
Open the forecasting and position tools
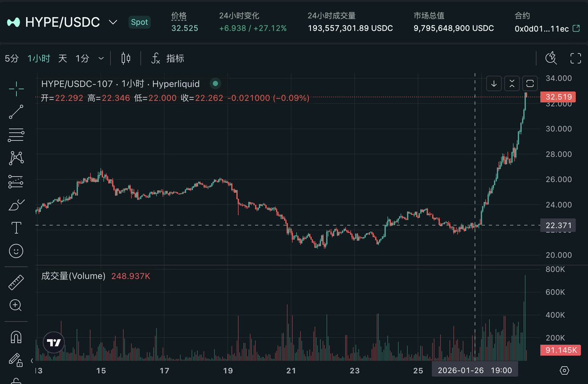[x=16, y=181]
